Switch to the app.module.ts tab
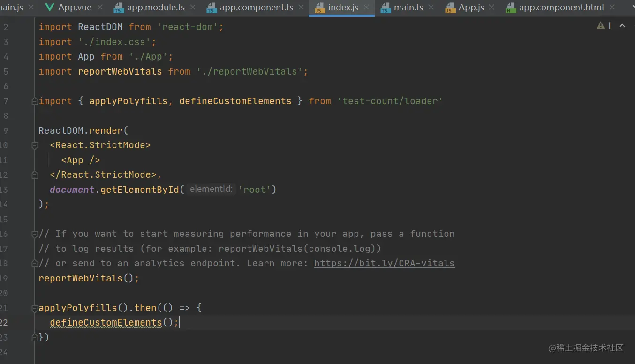The image size is (635, 364). (156, 8)
